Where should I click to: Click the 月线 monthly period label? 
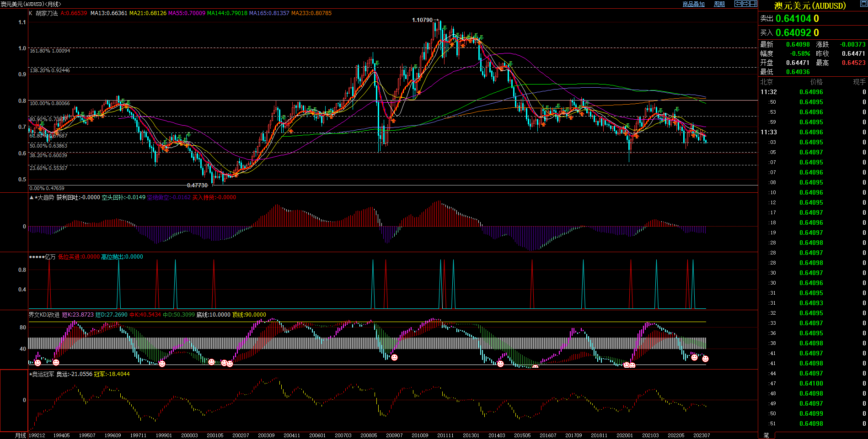click(x=21, y=435)
